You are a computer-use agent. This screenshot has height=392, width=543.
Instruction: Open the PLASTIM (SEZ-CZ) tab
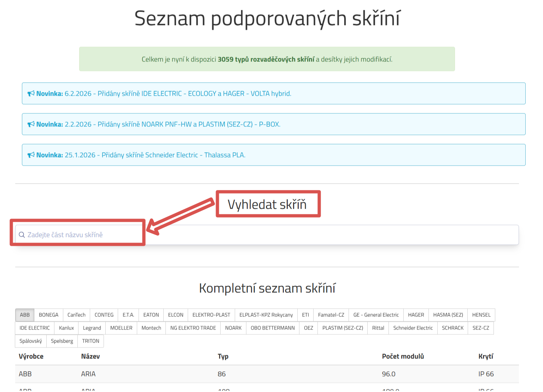343,328
